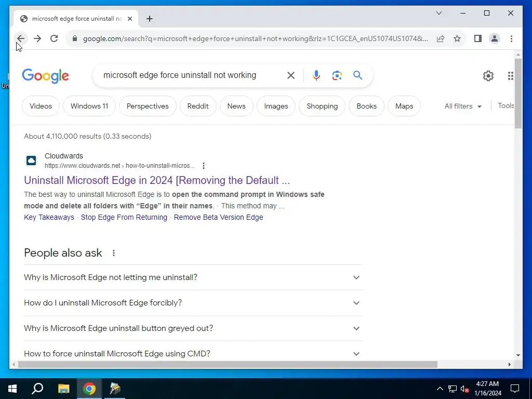Submit search with magnifier icon

coord(357,75)
